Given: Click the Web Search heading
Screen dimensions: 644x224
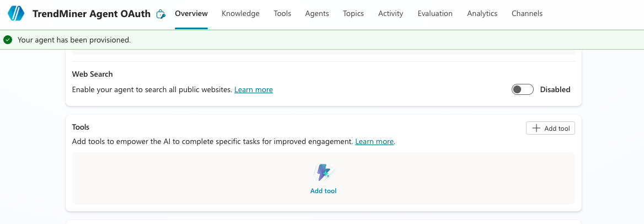Looking at the screenshot, I should (93, 74).
